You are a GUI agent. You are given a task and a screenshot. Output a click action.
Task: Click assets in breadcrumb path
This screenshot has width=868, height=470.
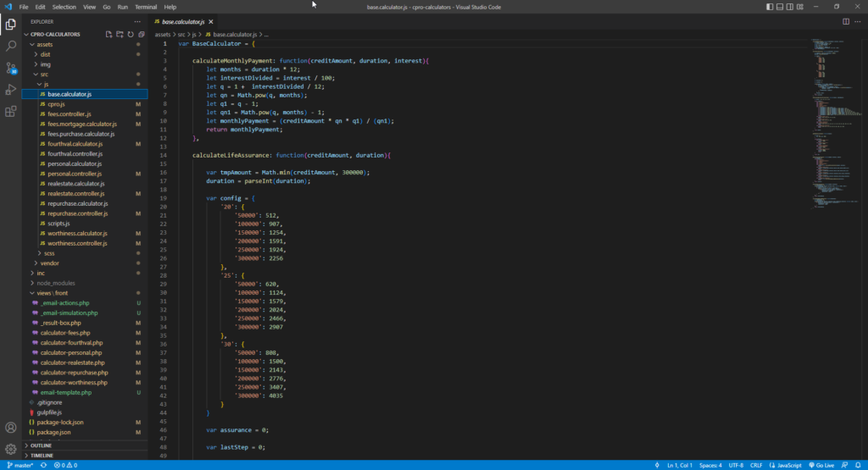pos(162,34)
